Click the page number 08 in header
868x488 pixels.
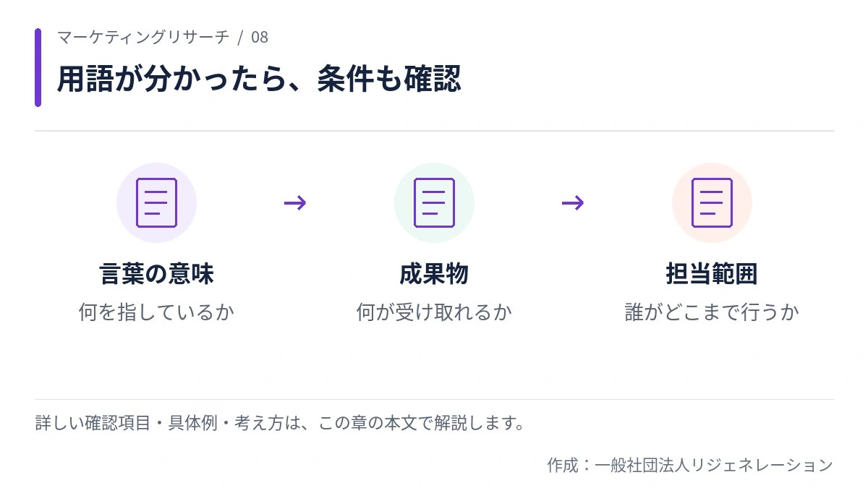(x=260, y=38)
